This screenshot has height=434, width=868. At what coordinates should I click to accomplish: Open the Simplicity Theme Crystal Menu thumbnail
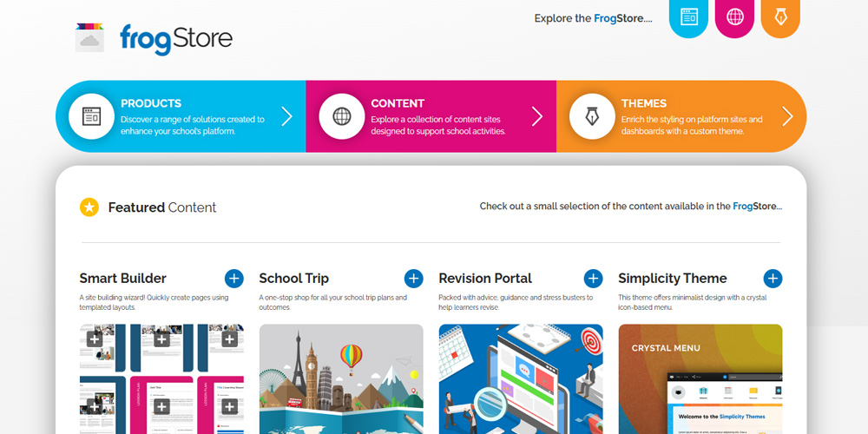pos(700,379)
